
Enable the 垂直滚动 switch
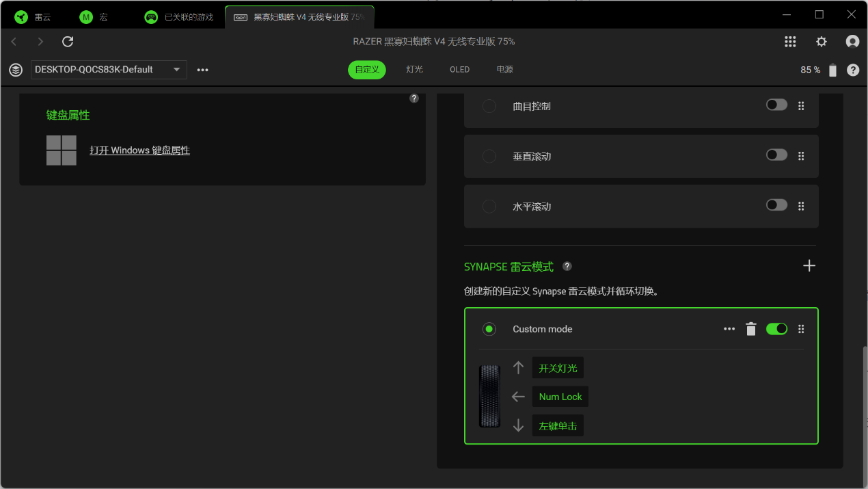click(x=776, y=155)
